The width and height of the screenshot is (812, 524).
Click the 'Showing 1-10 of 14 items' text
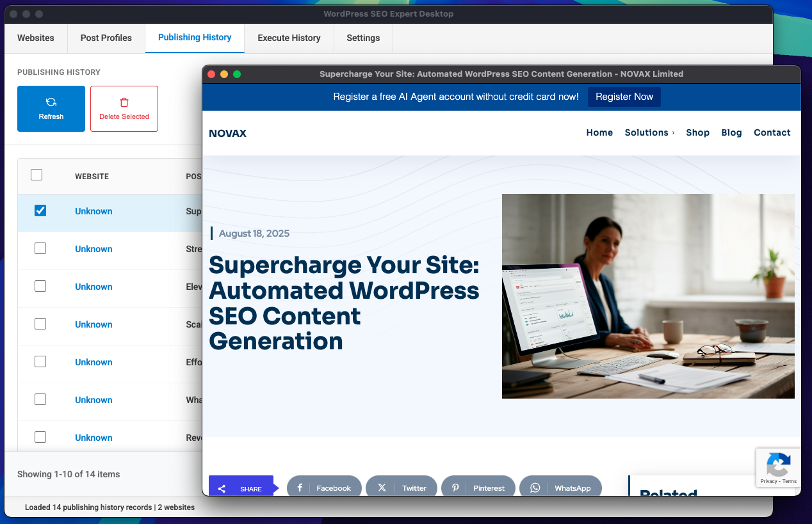[x=69, y=474]
